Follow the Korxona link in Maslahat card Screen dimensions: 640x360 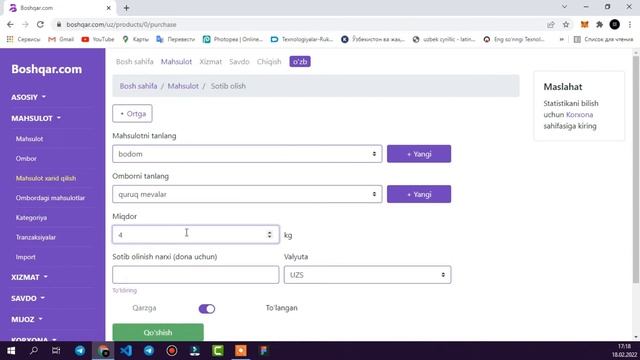click(x=580, y=115)
